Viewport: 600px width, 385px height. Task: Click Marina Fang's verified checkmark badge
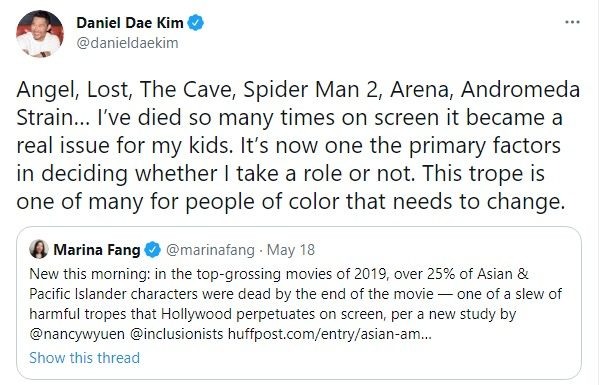pos(152,250)
